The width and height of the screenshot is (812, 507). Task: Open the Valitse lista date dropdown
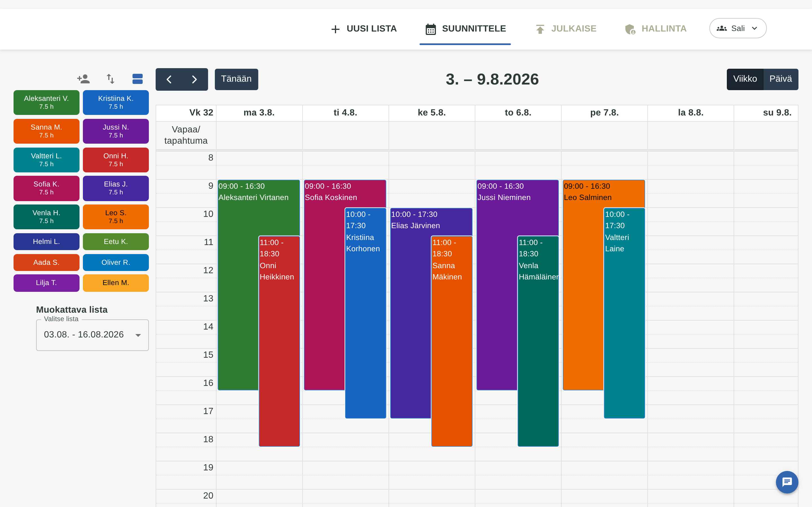pos(92,335)
